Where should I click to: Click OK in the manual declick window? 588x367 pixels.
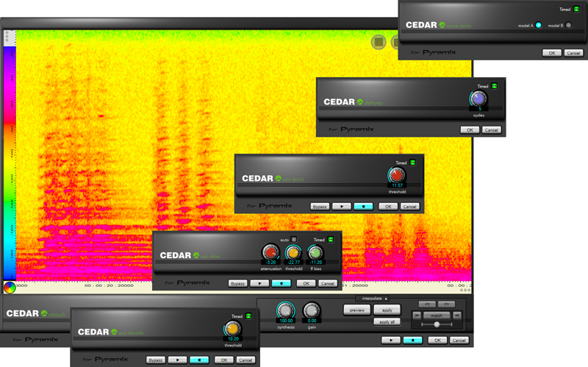(552, 53)
